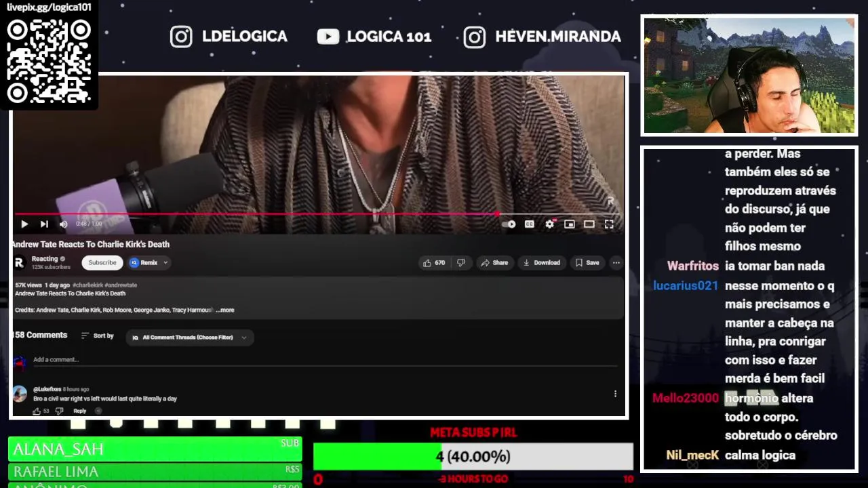Image resolution: width=868 pixels, height=488 pixels.
Task: Click the Warfritos chat username
Action: (693, 266)
